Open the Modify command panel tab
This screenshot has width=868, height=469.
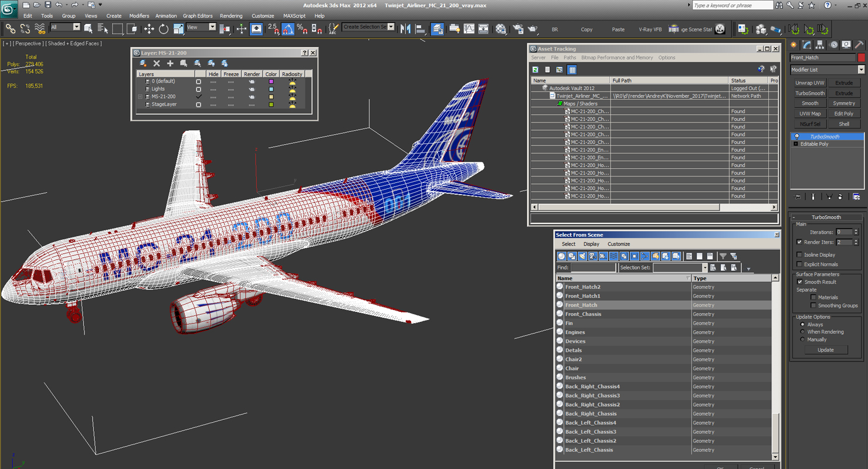(x=807, y=45)
